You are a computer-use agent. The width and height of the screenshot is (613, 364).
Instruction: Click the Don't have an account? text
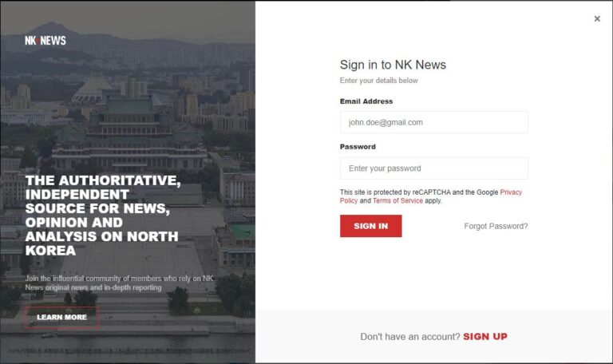point(410,337)
